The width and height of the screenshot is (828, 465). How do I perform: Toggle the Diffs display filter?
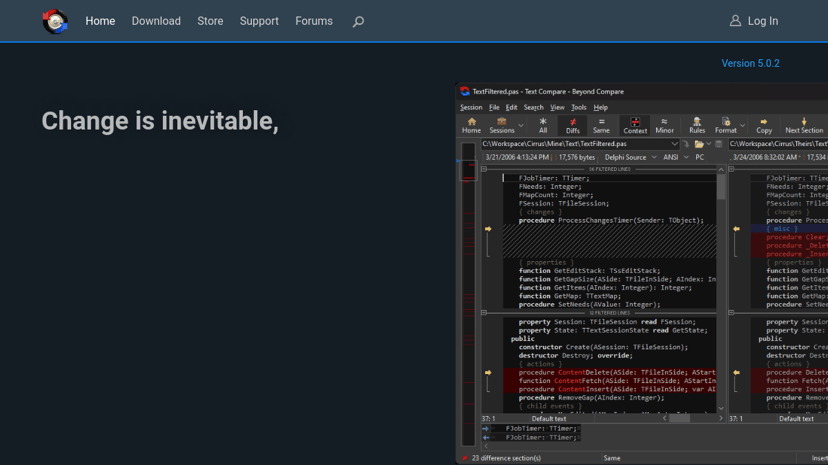click(572, 126)
